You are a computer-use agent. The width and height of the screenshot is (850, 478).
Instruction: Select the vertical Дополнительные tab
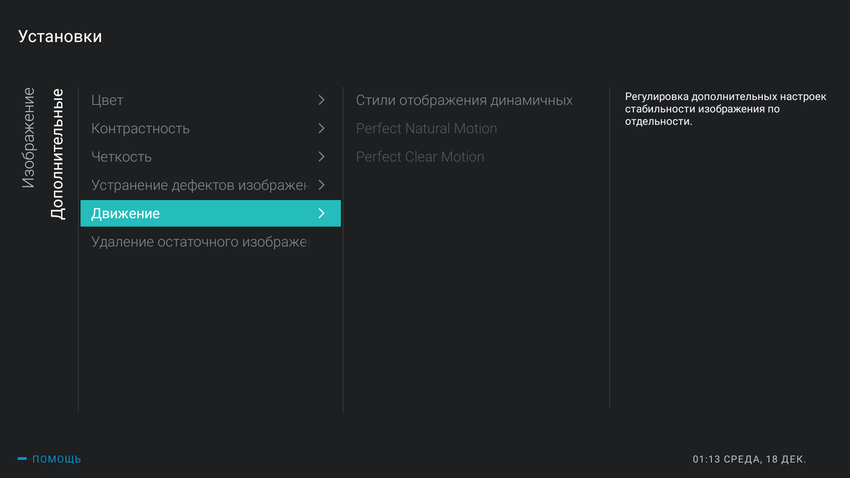(58, 154)
